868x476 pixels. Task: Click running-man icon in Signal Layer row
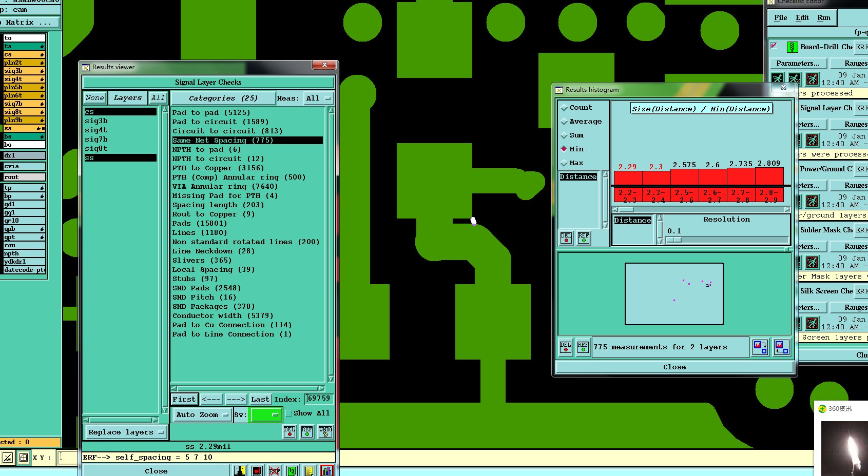[812, 140]
